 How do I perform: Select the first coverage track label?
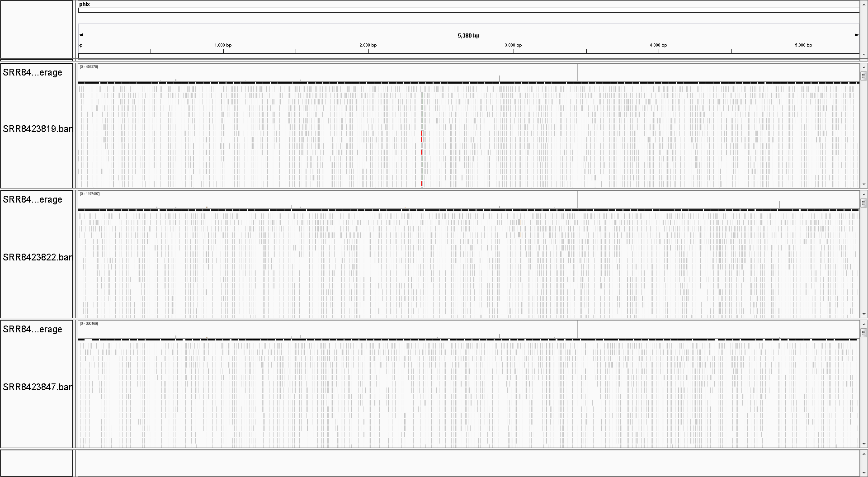click(33, 72)
